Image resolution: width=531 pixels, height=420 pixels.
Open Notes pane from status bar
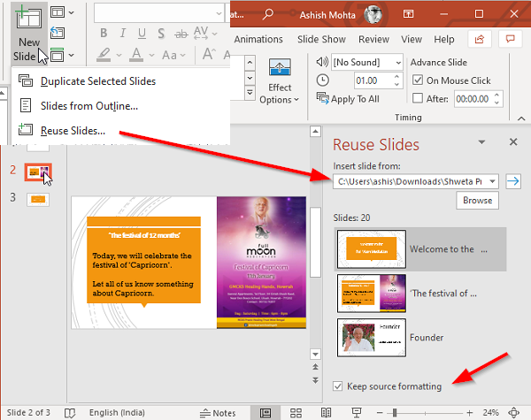click(x=218, y=412)
